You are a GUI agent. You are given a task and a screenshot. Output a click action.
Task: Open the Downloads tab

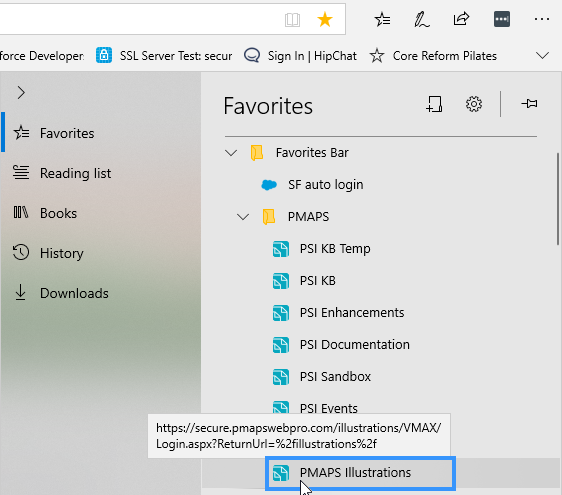coord(61,293)
